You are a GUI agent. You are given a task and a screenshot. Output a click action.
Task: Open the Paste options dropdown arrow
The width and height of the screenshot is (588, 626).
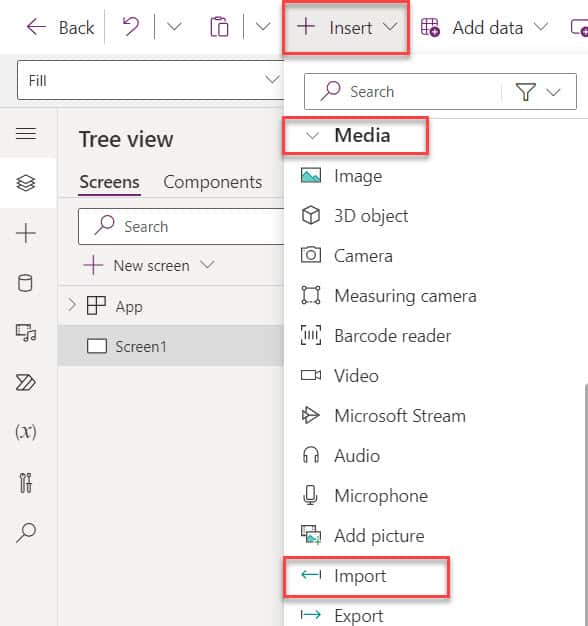point(263,27)
